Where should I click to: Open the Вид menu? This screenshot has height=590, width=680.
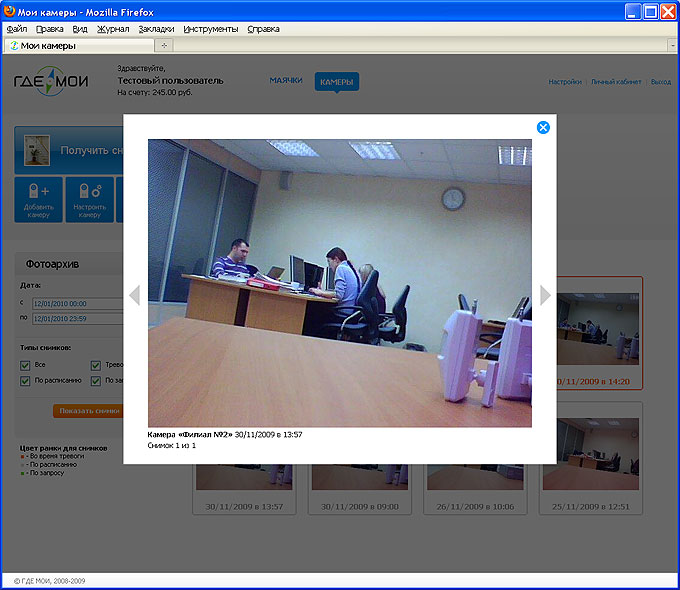tap(80, 29)
